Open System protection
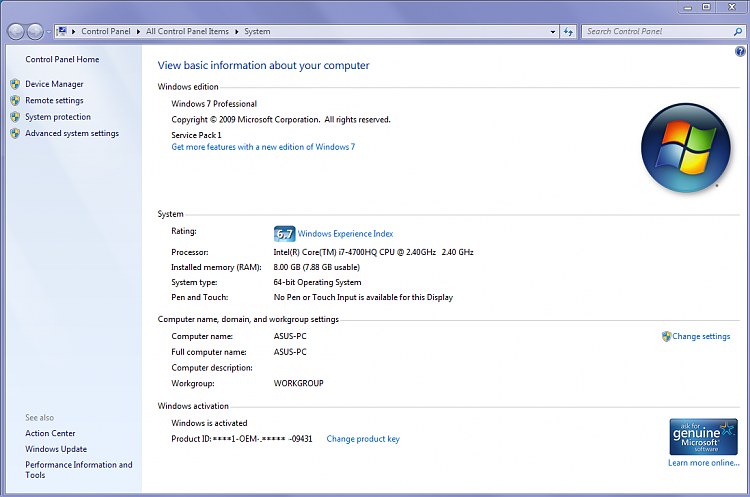 [58, 117]
